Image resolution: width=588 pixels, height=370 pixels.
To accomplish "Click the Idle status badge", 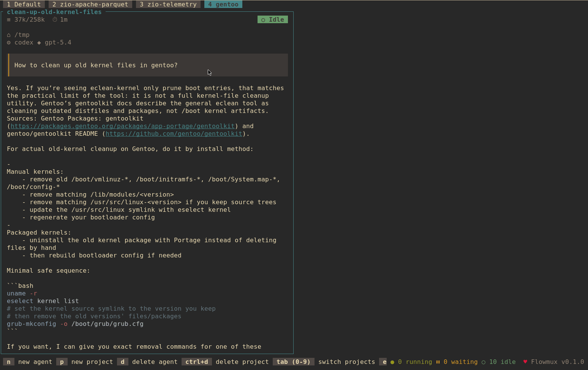I will tap(273, 20).
